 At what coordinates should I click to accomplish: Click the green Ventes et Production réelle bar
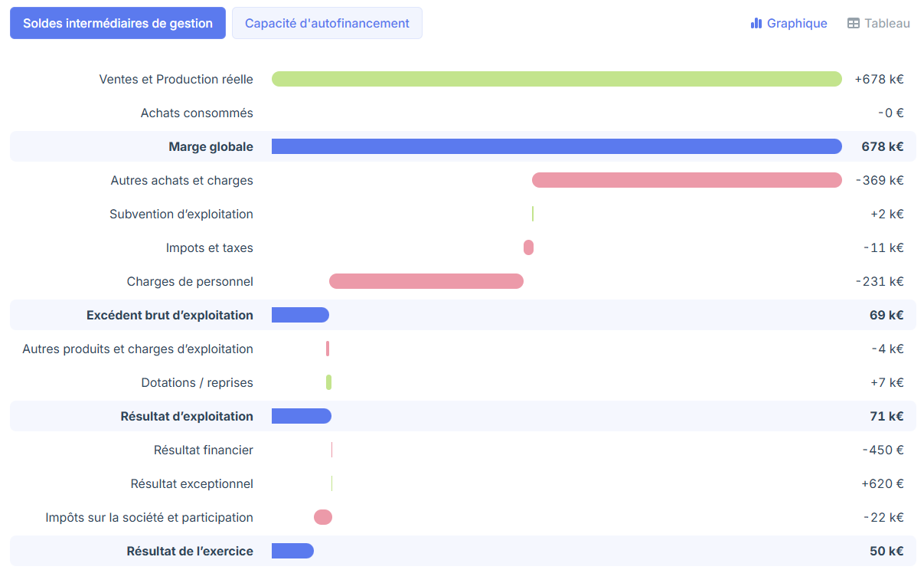click(x=557, y=79)
